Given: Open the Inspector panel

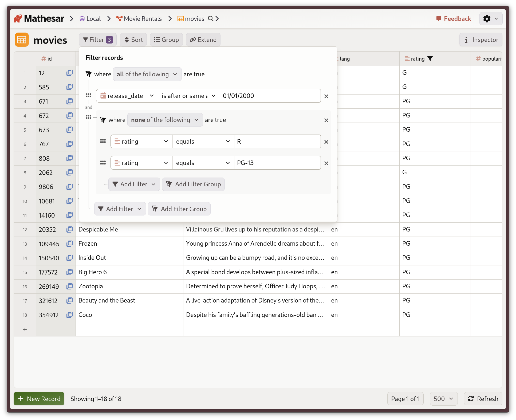Looking at the screenshot, I should point(480,40).
